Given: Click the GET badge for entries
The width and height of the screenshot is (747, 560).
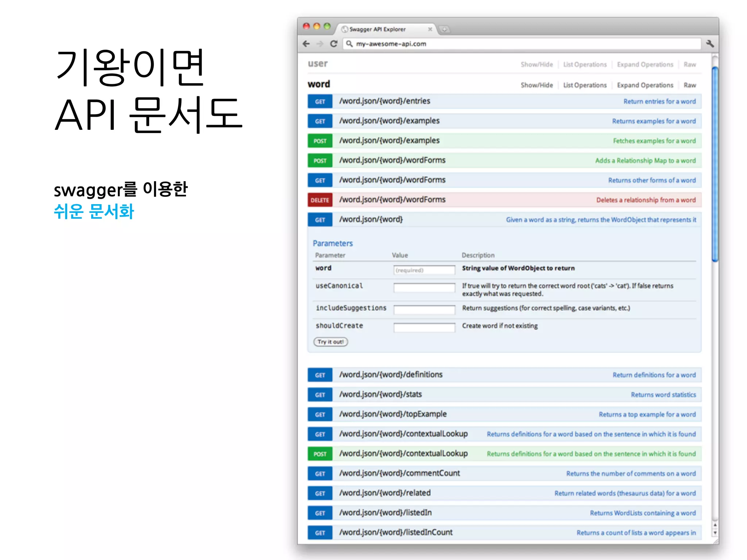Looking at the screenshot, I should coord(320,101).
